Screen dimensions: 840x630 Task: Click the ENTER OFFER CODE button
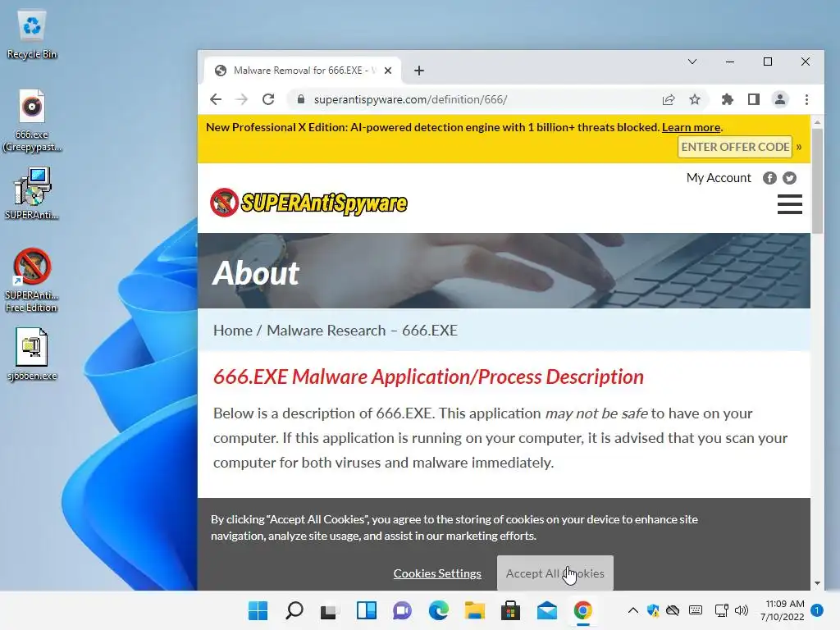735,147
